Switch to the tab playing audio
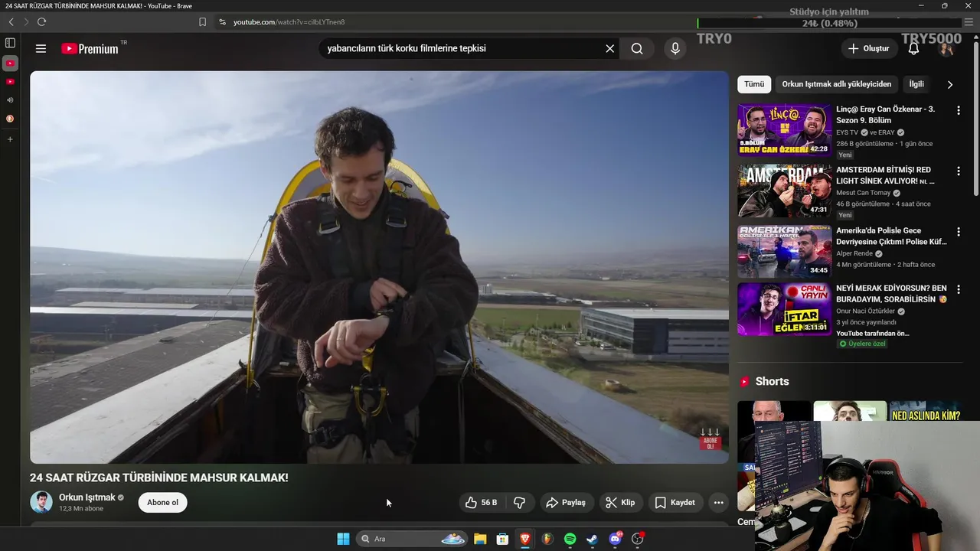The height and width of the screenshot is (551, 980). tap(10, 99)
